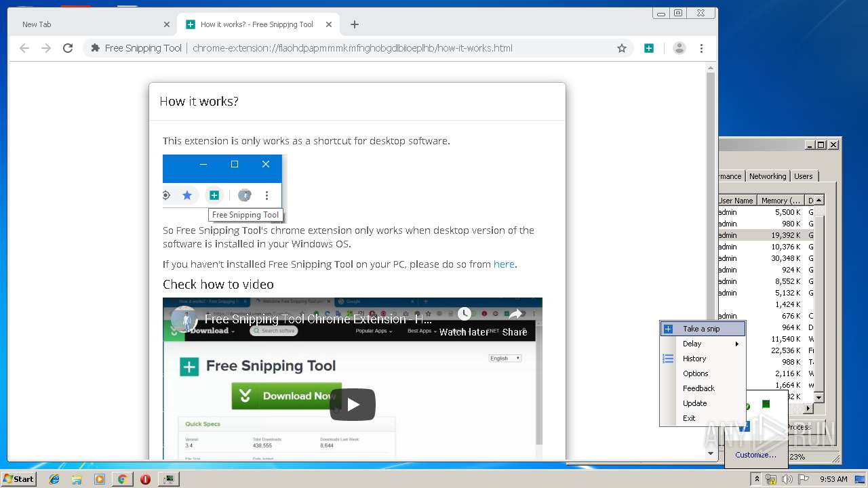Viewport: 868px width, 488px height.
Task: Choose Update in the tray menu
Action: (x=703, y=403)
